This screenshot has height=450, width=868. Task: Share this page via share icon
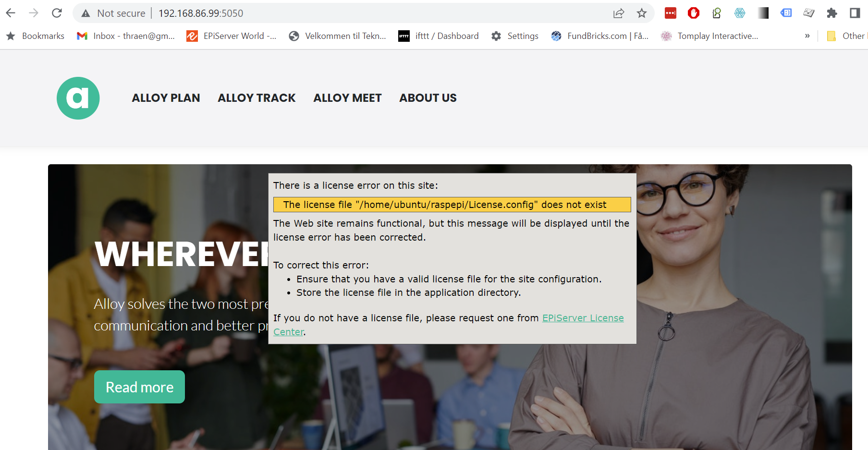tap(619, 13)
